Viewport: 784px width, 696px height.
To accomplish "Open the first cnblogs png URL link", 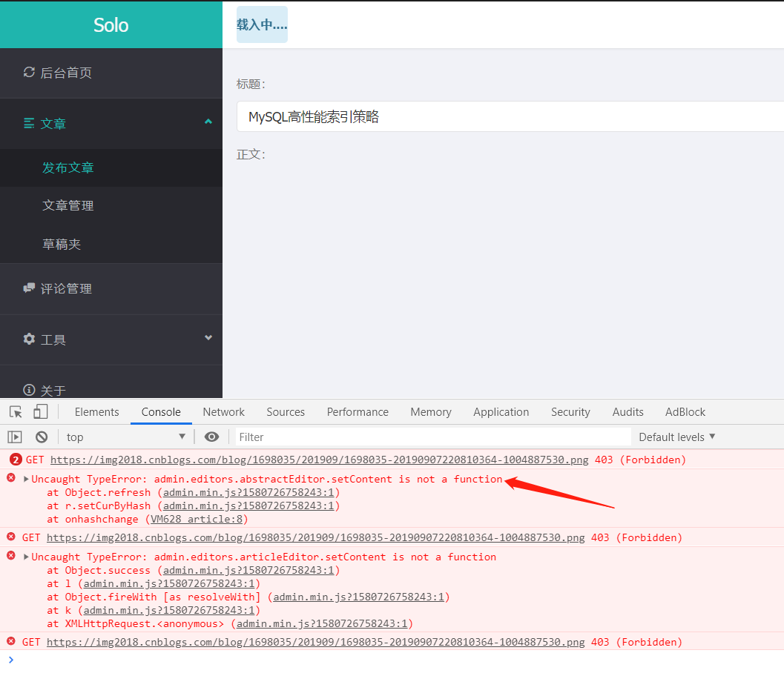I will (319, 460).
